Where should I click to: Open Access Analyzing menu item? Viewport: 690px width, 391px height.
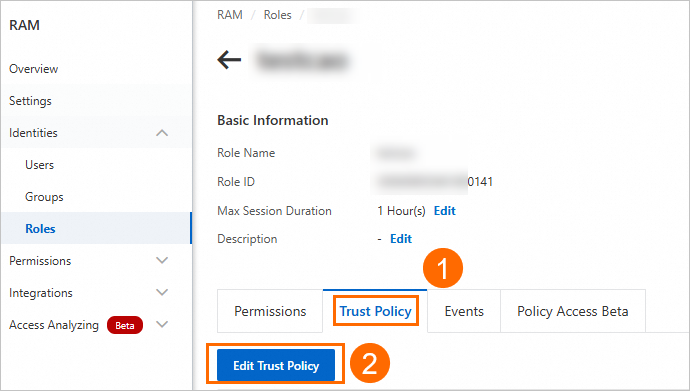tap(54, 325)
